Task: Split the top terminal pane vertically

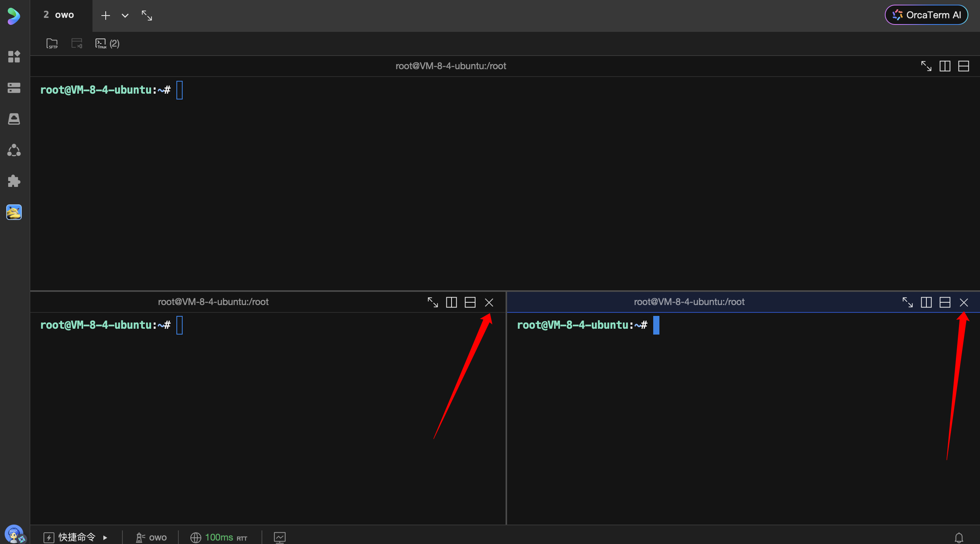Action: (x=945, y=66)
